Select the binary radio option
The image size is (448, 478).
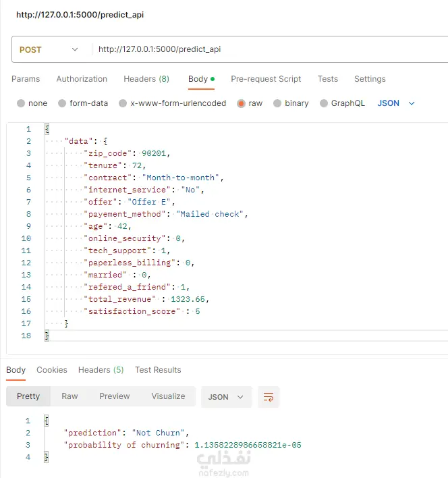click(x=277, y=103)
